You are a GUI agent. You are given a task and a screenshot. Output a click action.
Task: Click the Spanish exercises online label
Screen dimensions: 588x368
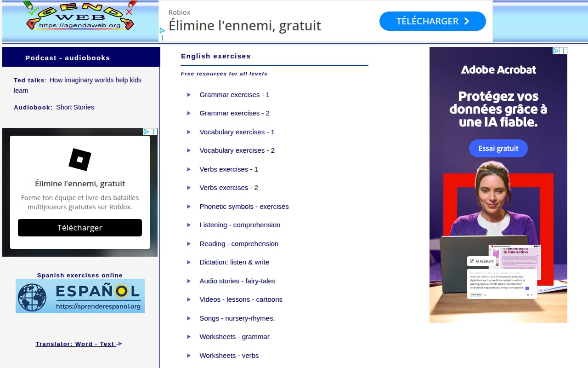pos(80,276)
